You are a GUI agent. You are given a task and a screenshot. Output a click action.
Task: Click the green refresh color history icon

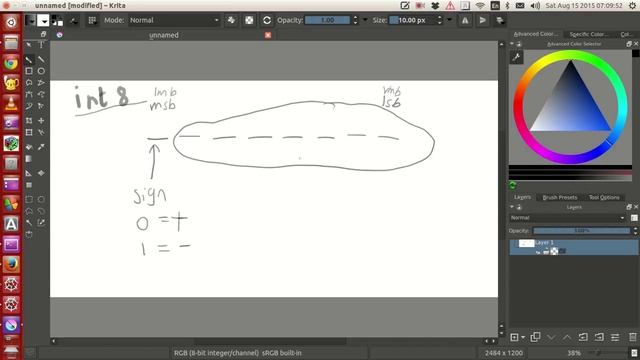click(x=513, y=185)
